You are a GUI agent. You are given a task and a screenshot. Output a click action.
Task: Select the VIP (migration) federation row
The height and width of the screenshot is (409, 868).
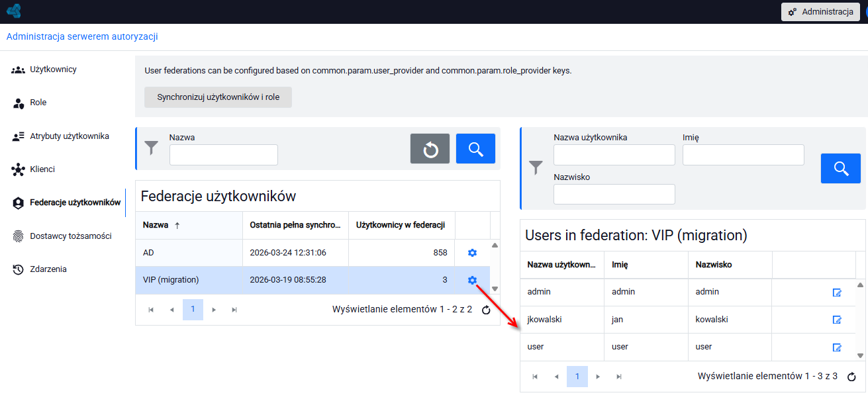[313, 280]
